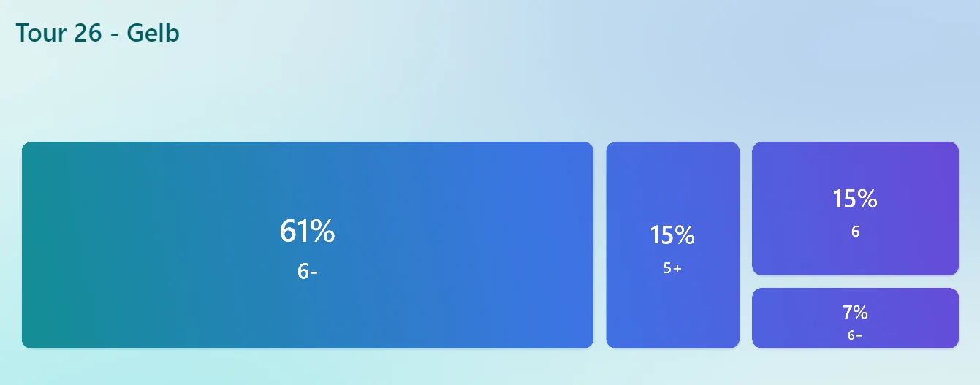The width and height of the screenshot is (980, 385).
Task: Click the 7% percentage value
Action: (x=855, y=312)
